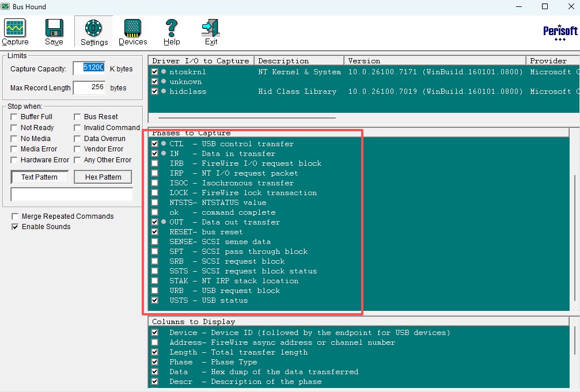Viewport: 580px width, 392px height.
Task: Uncheck the hidclass driver checkbox
Action: pos(154,92)
